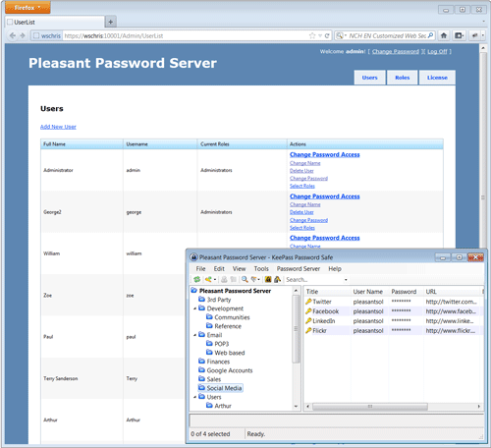Click the Flickr entry key icon
This screenshot has height=448, width=491.
point(308,331)
